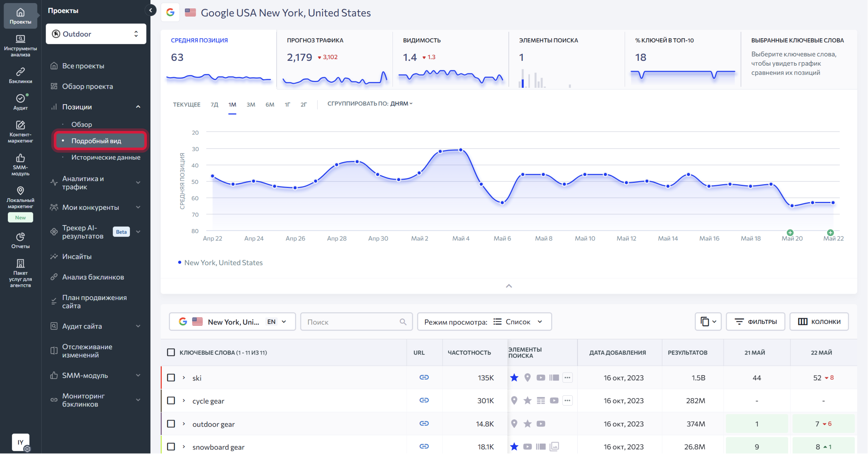Screen dimensions: 868x454
Task: Open Инструменты анализа in the left rail
Action: coord(20,46)
